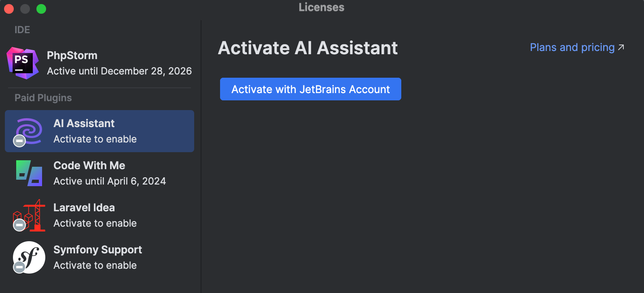The width and height of the screenshot is (644, 293).
Task: Select the PhpStorm license name
Action: point(72,55)
